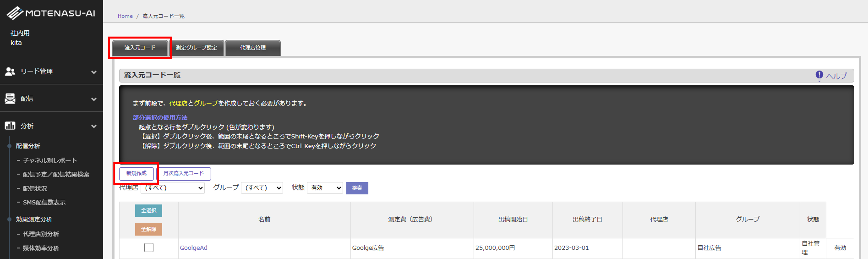Switch to the 代理店管理 tab
Image resolution: width=868 pixels, height=259 pixels.
[253, 48]
